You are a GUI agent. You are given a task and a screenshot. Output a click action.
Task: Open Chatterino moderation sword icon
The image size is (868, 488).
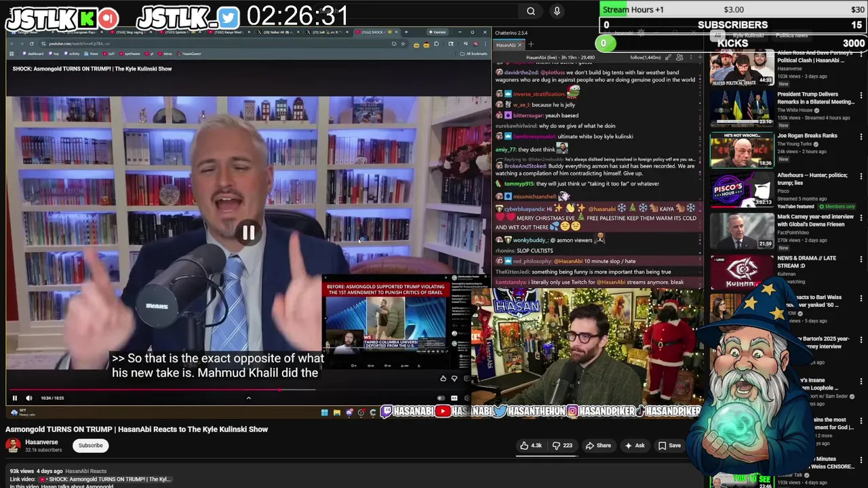click(668, 58)
